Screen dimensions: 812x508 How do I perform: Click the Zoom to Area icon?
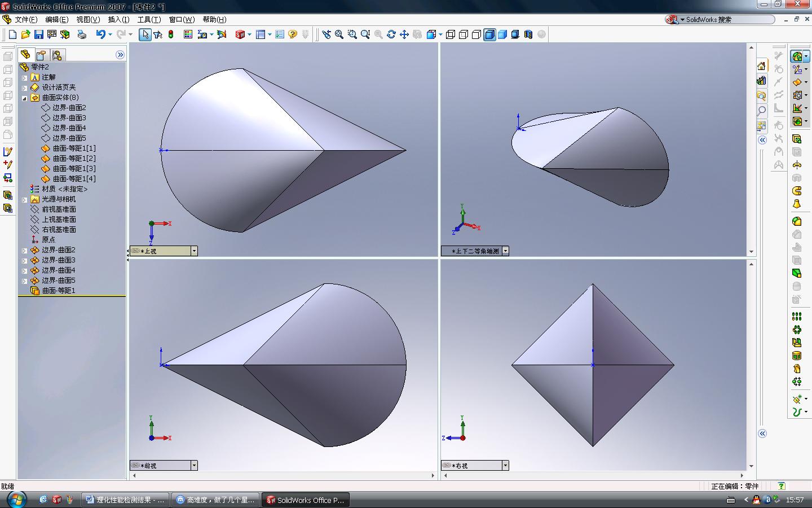tap(352, 34)
